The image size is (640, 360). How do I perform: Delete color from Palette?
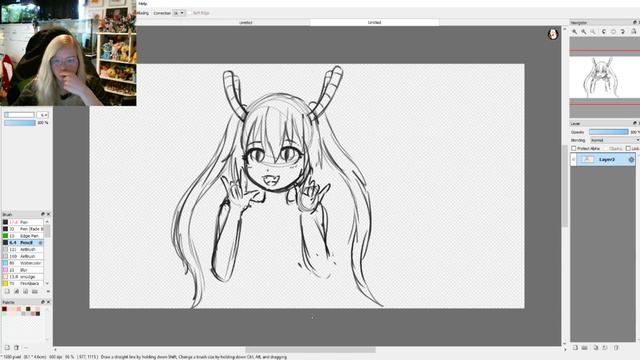16,348
